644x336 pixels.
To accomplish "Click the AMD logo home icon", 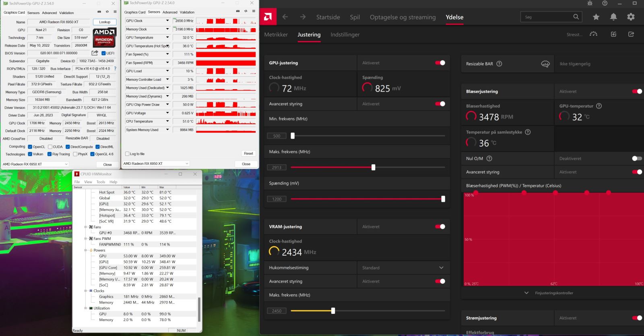I will click(x=268, y=17).
